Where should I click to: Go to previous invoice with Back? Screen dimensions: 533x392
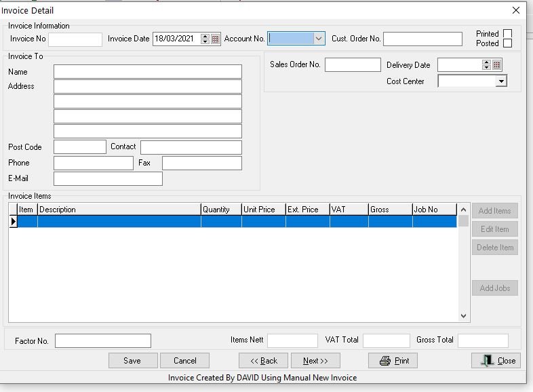tap(263, 361)
